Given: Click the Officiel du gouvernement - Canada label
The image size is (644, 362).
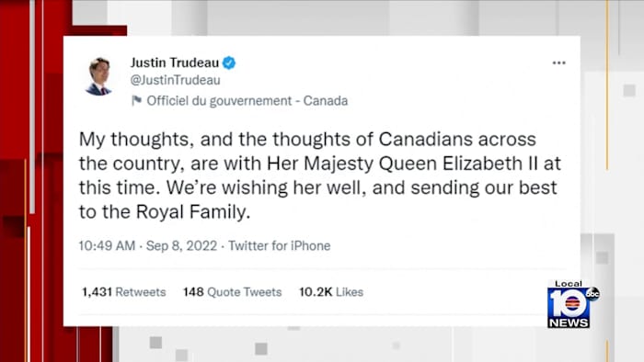Looking at the screenshot, I should (247, 101).
